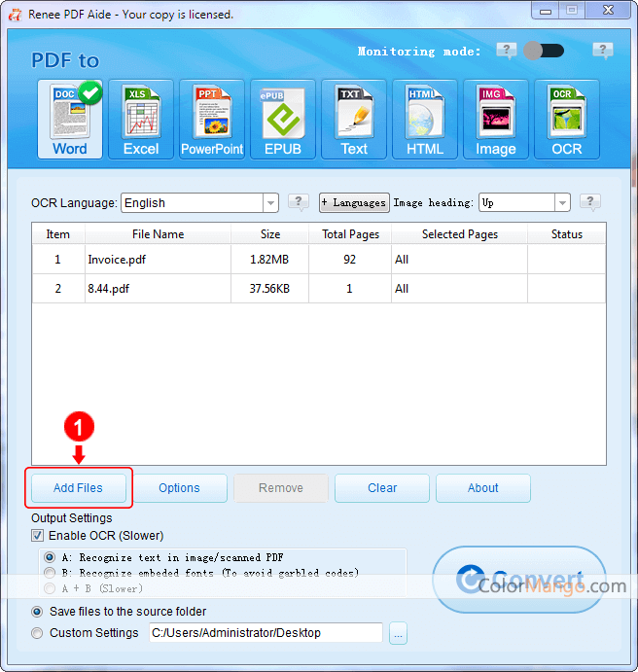Screen dimensions: 638x672
Task: Browse for output folder with ... button
Action: tap(398, 633)
